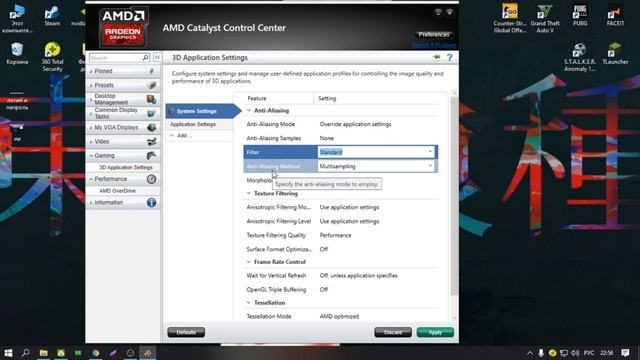This screenshot has width=640, height=360.
Task: Open the Preferences button
Action: coord(433,35)
